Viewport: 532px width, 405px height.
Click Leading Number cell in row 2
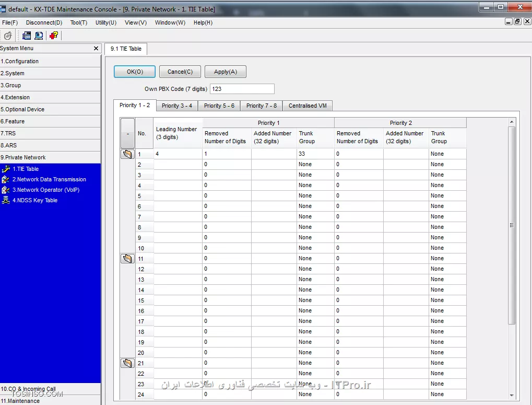[x=178, y=164]
